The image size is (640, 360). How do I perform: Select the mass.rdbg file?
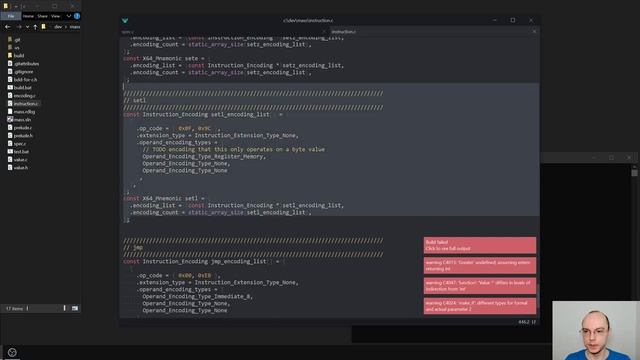(x=24, y=111)
